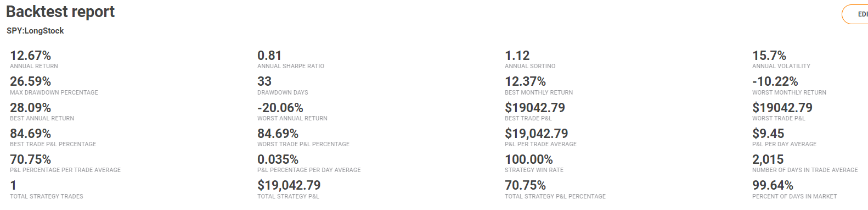Click the $9.45 P&L per day average
This screenshot has width=868, height=210.
tap(768, 134)
